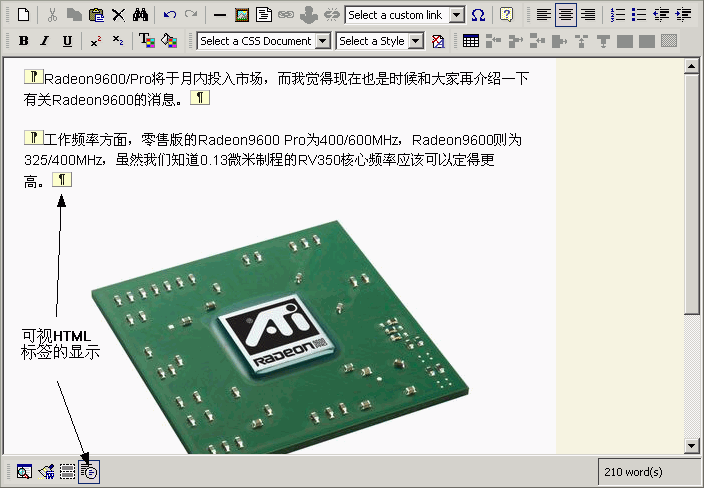Create a hyperlink with chain icon
Screen dimensions: 704x488
pos(286,15)
